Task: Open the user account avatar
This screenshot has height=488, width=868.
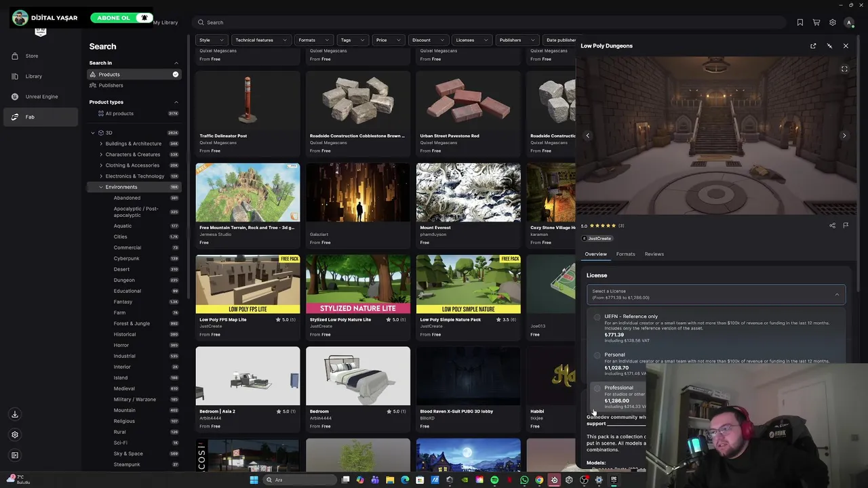Action: pos(849,22)
